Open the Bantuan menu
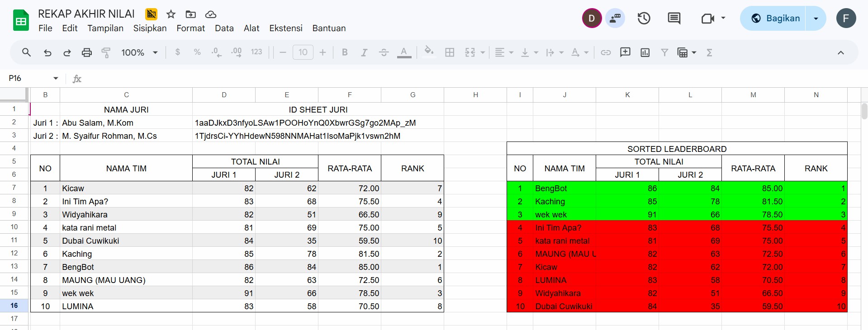The width and height of the screenshot is (868, 330). point(329,28)
